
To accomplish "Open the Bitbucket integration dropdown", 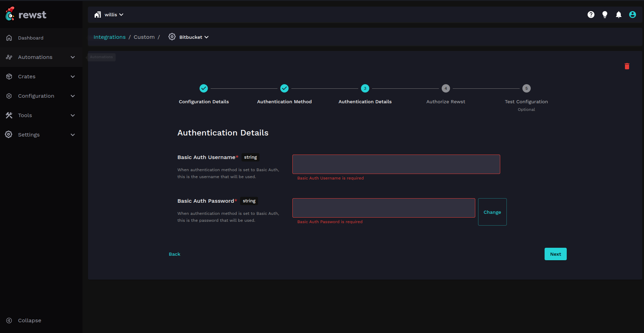I will (194, 37).
